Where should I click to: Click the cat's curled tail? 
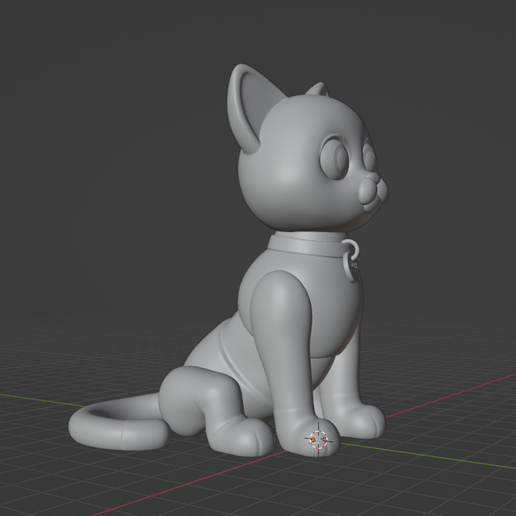pos(117,423)
